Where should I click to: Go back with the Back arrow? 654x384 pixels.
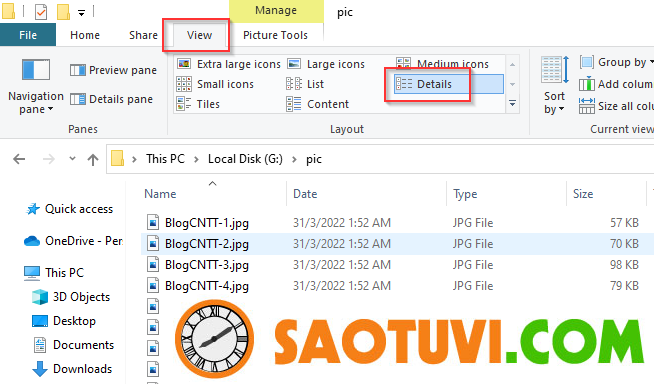pyautogui.click(x=19, y=159)
